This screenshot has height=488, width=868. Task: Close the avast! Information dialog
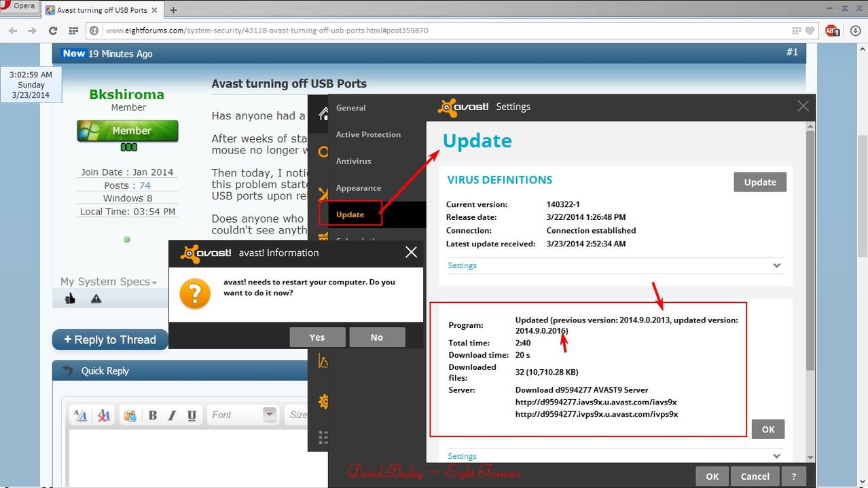click(411, 252)
